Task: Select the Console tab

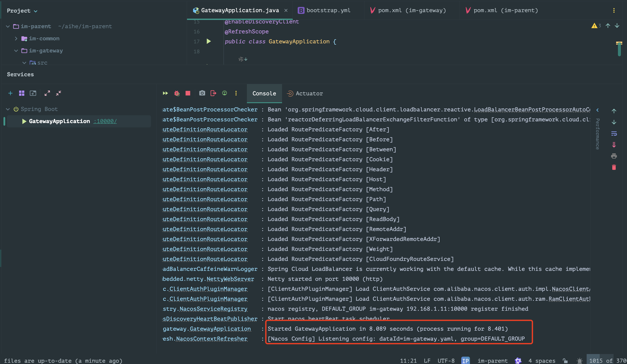Action: click(264, 93)
